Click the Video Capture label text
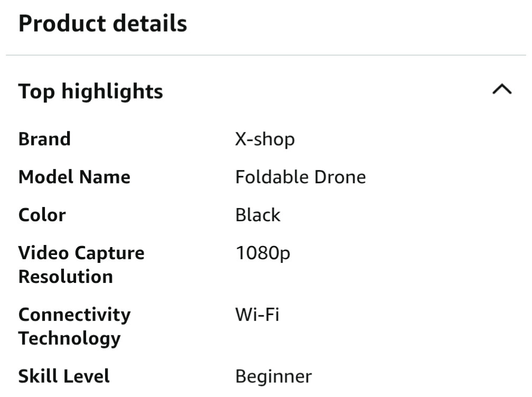 point(81,253)
